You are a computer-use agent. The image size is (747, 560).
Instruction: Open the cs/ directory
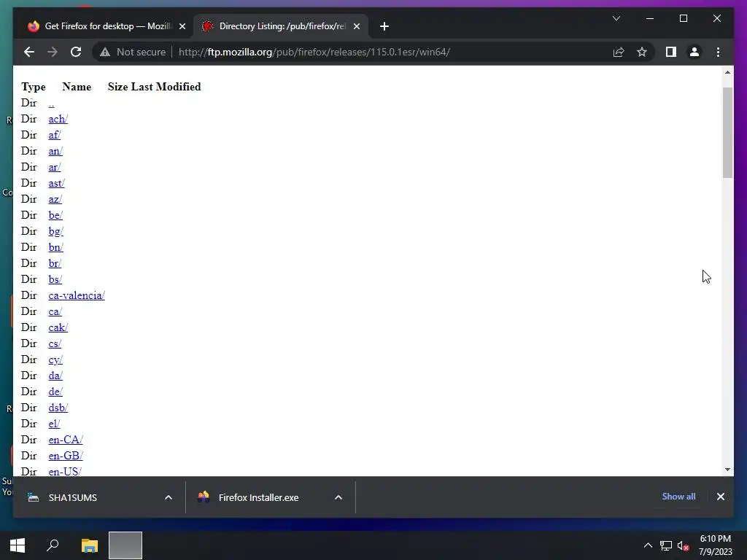click(55, 343)
